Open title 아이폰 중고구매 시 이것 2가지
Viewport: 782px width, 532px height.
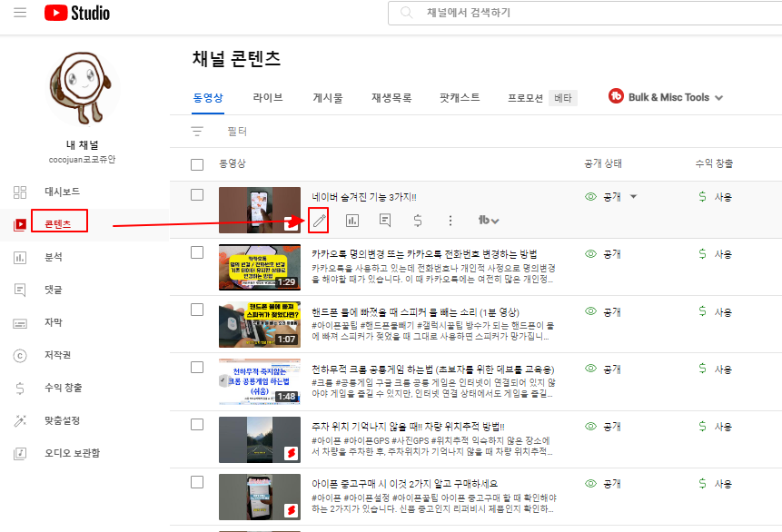(x=404, y=484)
